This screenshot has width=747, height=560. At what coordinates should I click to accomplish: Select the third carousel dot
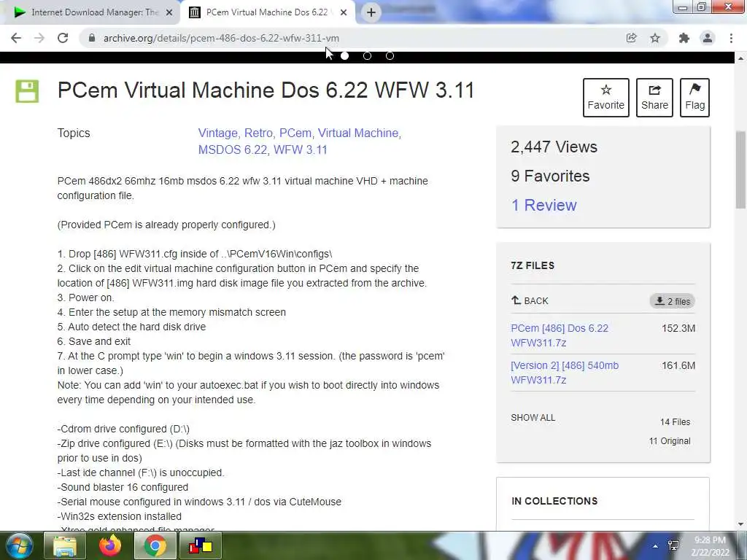click(390, 55)
